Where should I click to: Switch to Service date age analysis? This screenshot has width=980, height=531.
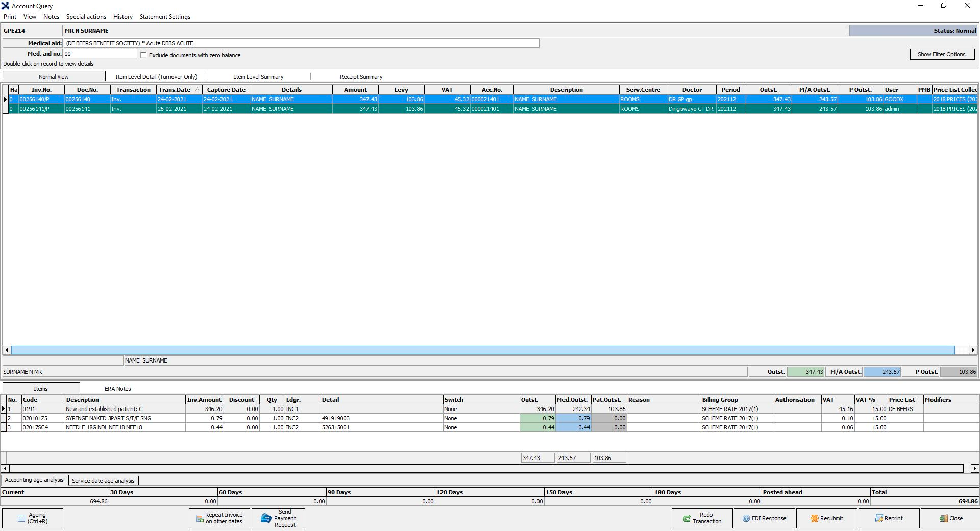coord(103,481)
